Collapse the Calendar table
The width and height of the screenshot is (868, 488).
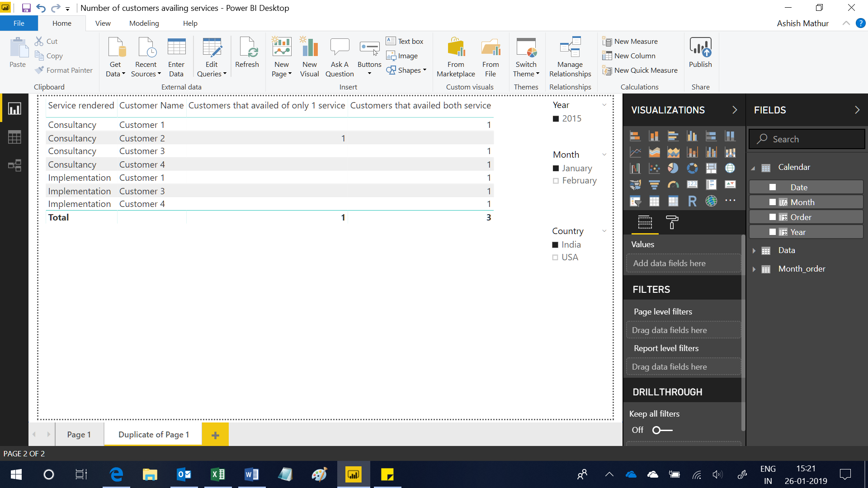(753, 168)
